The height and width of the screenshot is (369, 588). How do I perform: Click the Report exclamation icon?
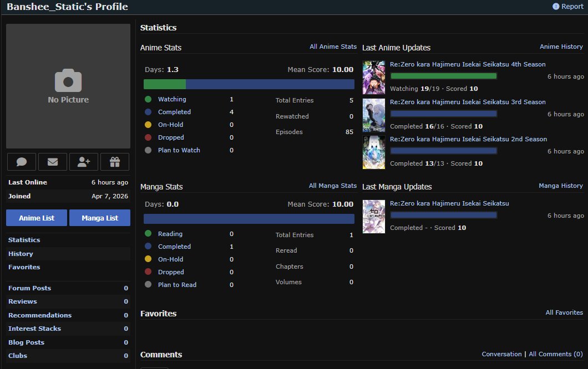(x=556, y=6)
